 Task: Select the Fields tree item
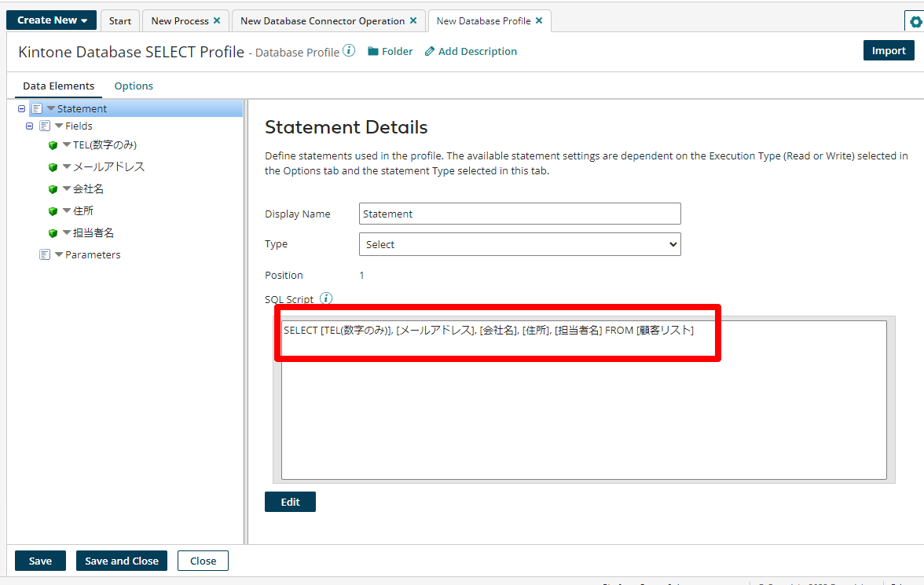(79, 126)
